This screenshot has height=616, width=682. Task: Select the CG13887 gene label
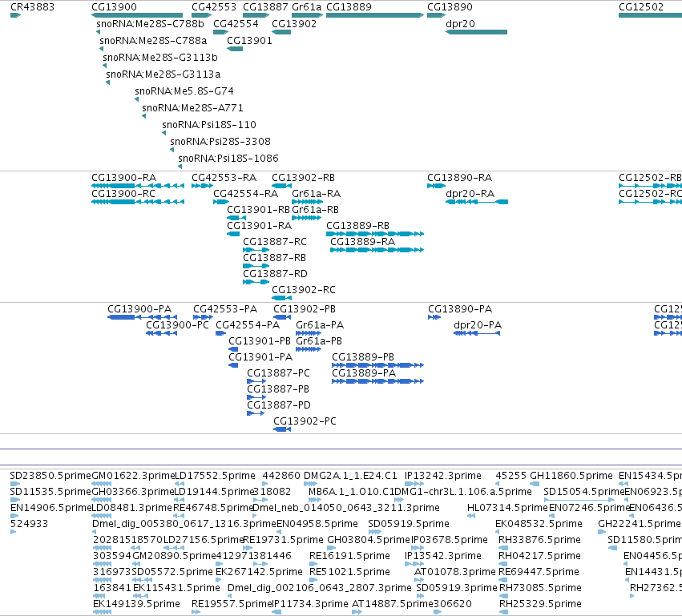pyautogui.click(x=265, y=7)
